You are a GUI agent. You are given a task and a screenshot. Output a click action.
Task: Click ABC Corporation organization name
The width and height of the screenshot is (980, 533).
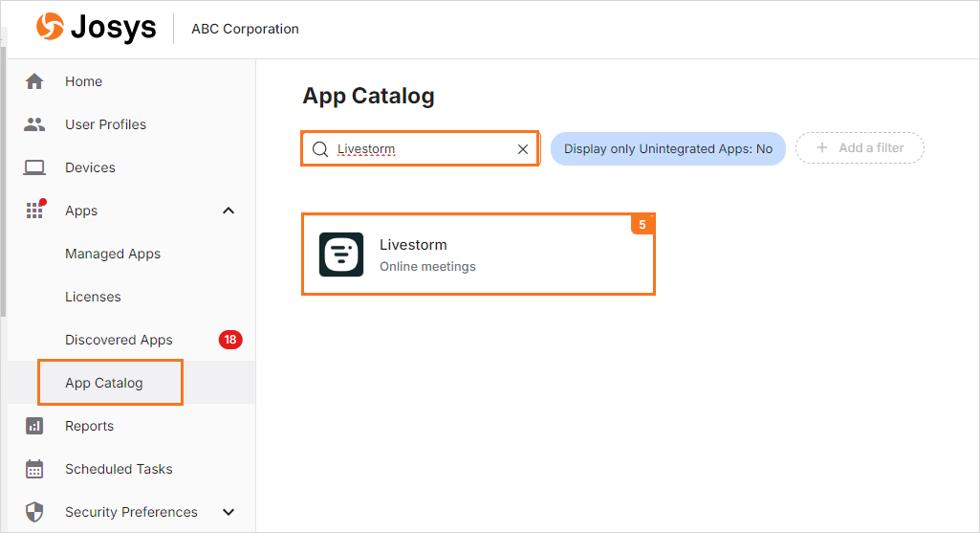pyautogui.click(x=245, y=29)
